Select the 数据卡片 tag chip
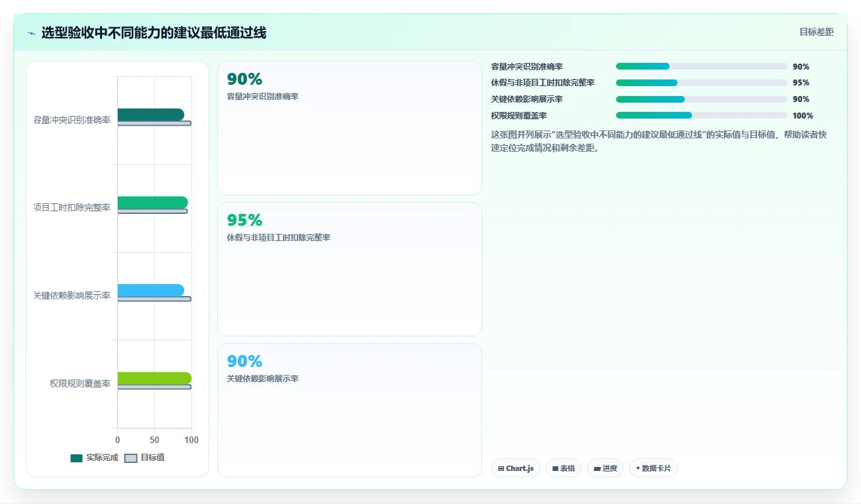The image size is (861, 504). [x=654, y=468]
